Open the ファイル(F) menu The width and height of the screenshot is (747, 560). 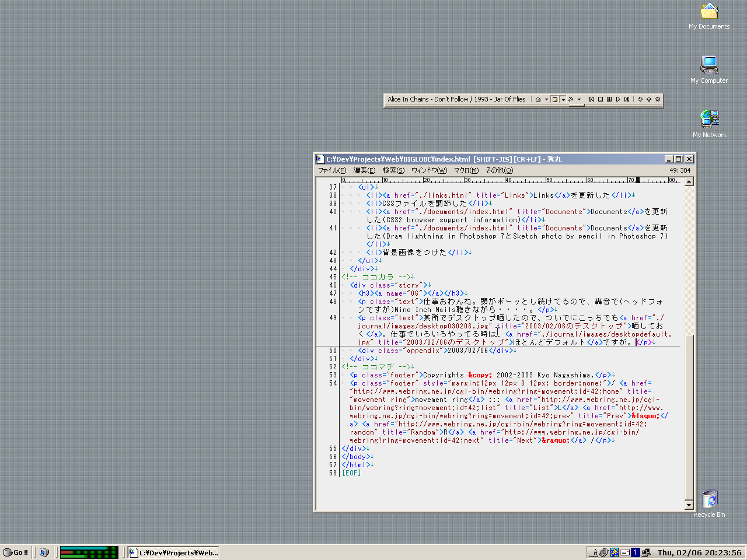[331, 170]
